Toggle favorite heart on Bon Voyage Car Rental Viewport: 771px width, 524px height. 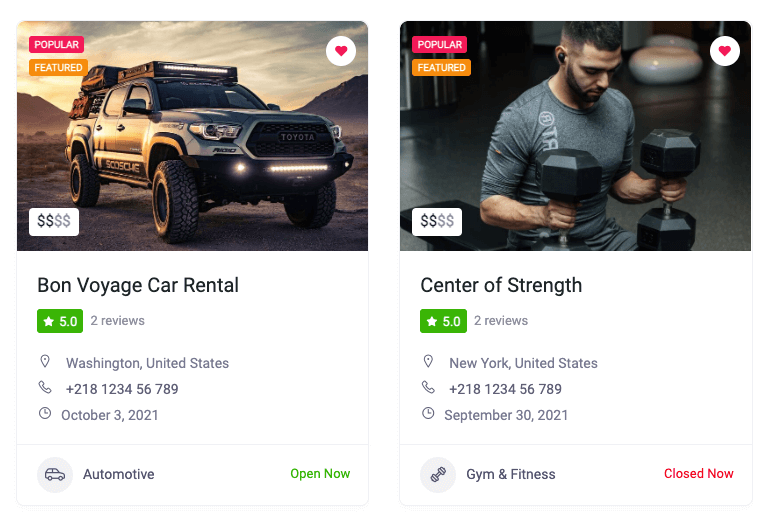point(341,51)
